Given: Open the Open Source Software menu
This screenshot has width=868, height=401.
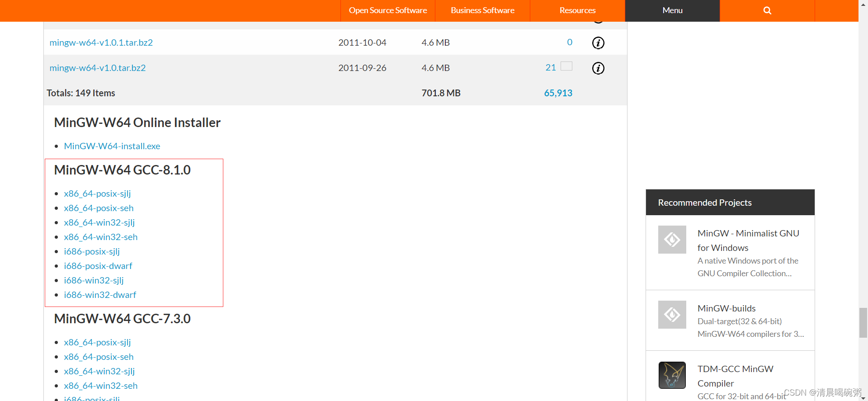Looking at the screenshot, I should coord(388,10).
